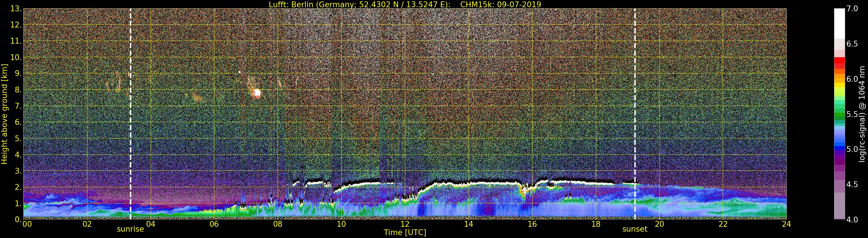Click the 'Height above ground [km]' axis label
868x238 pixels.
coord(4,114)
